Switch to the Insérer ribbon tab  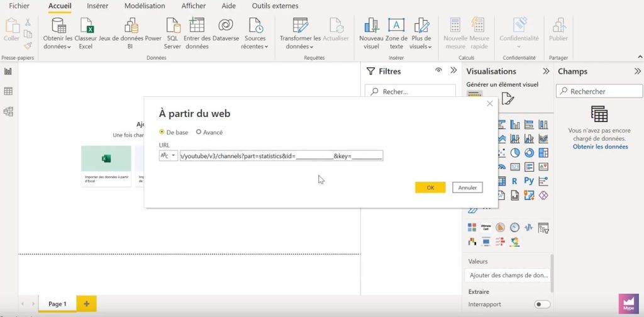tap(97, 6)
